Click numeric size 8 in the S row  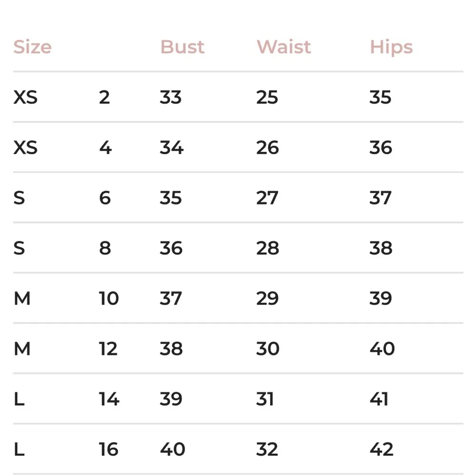click(105, 248)
